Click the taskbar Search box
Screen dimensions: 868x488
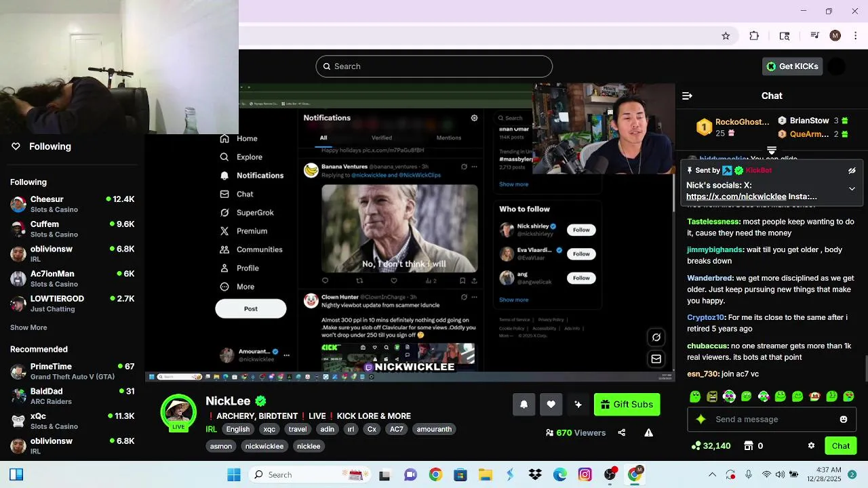coord(311,474)
